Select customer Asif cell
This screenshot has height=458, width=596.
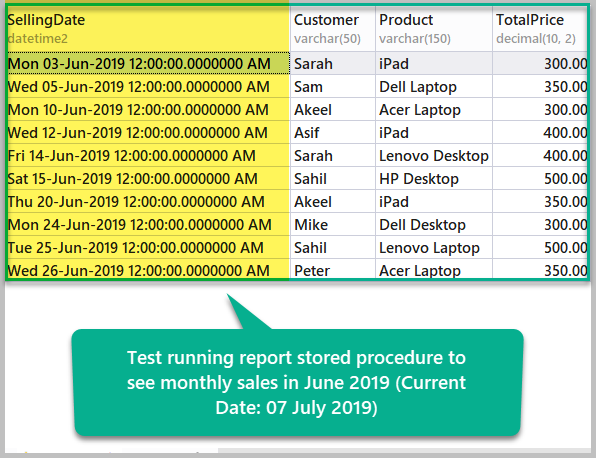(x=333, y=133)
